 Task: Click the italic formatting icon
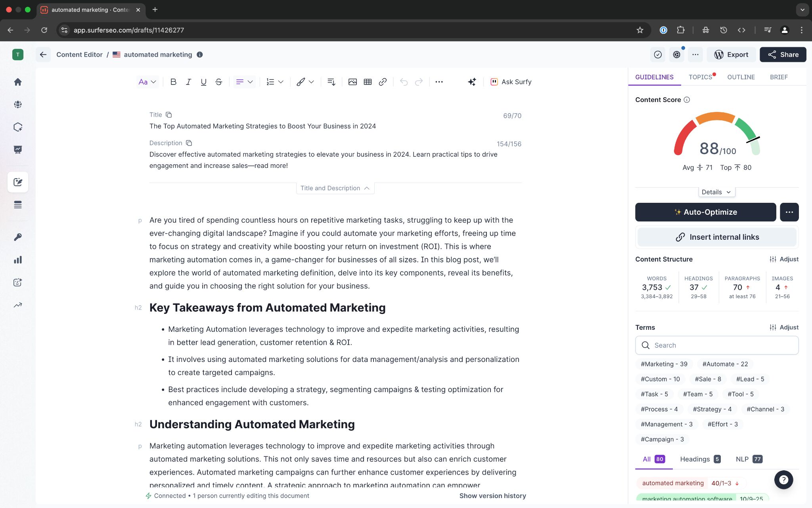click(188, 82)
